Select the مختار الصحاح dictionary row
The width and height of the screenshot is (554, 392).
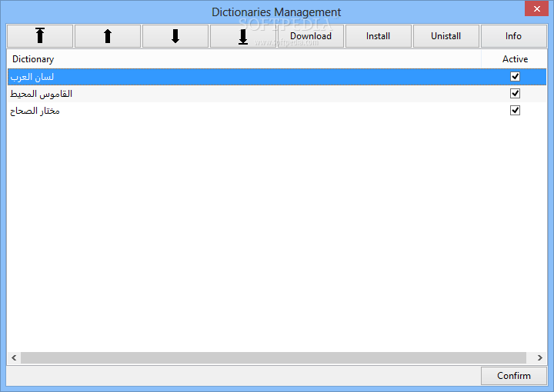click(x=277, y=111)
